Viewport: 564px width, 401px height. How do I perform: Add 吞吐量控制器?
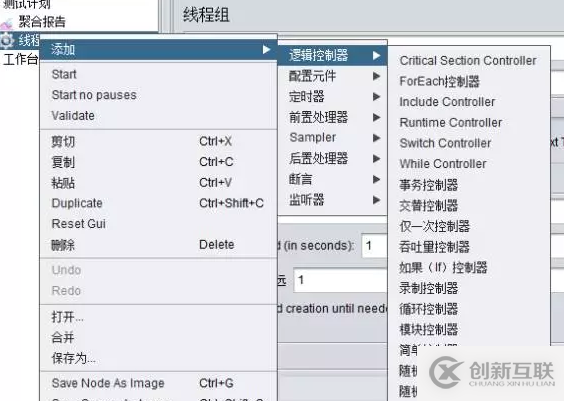tap(469, 247)
